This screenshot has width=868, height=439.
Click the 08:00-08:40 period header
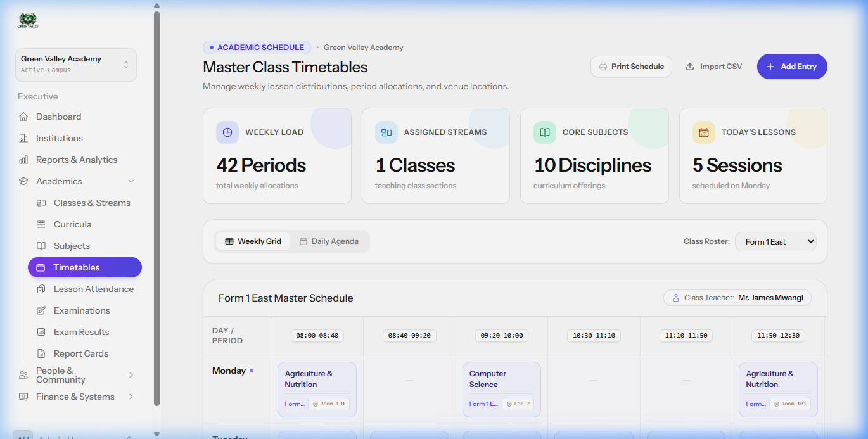317,336
